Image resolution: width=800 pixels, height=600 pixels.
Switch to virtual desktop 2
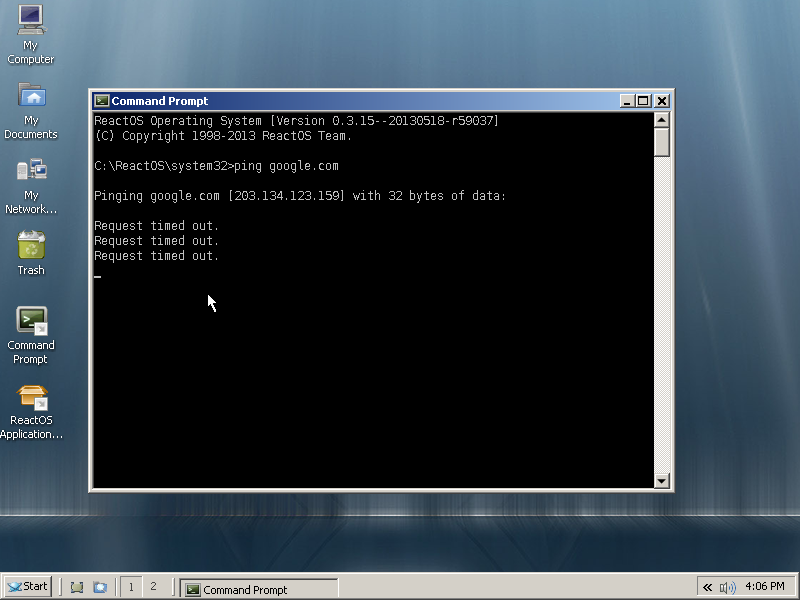tap(153, 587)
